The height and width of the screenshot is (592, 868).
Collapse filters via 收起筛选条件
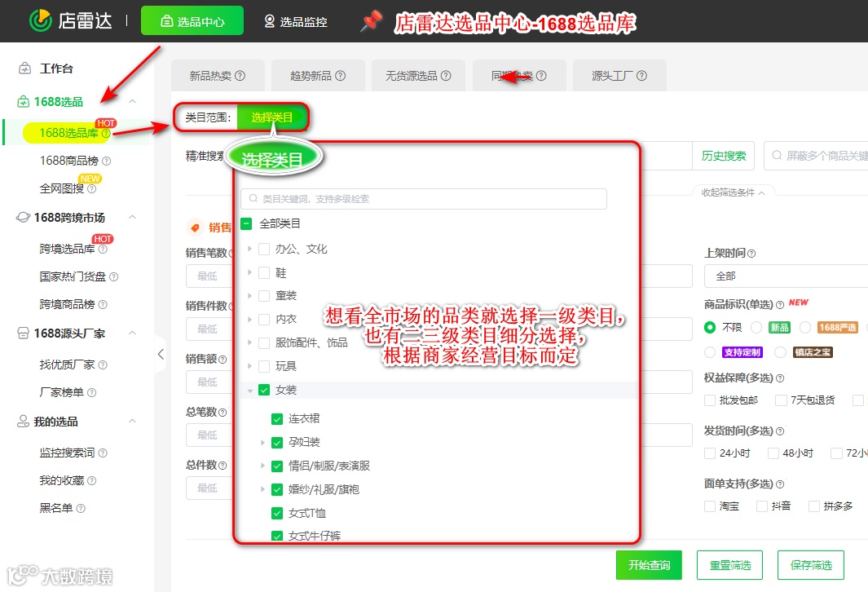coord(733,192)
